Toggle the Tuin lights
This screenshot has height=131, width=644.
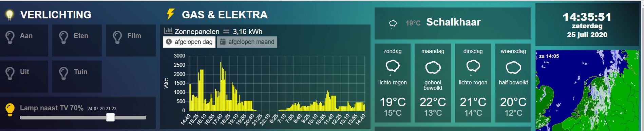point(77,77)
